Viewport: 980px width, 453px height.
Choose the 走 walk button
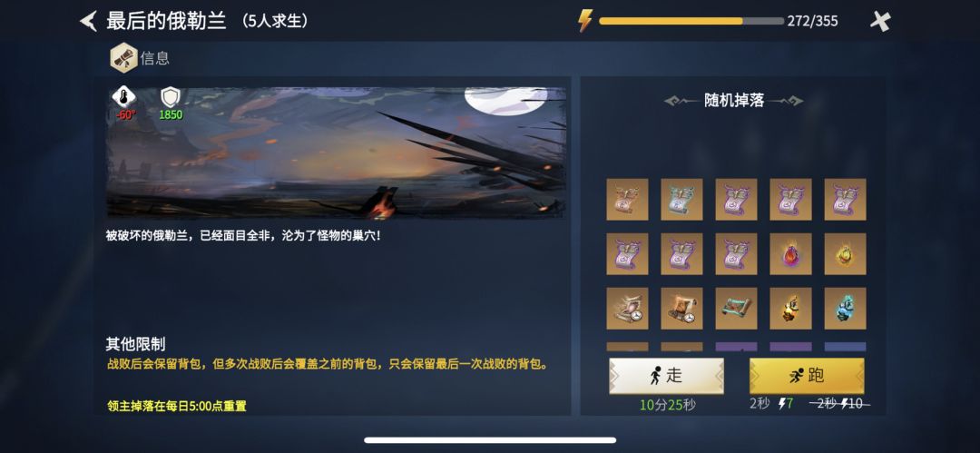666,376
